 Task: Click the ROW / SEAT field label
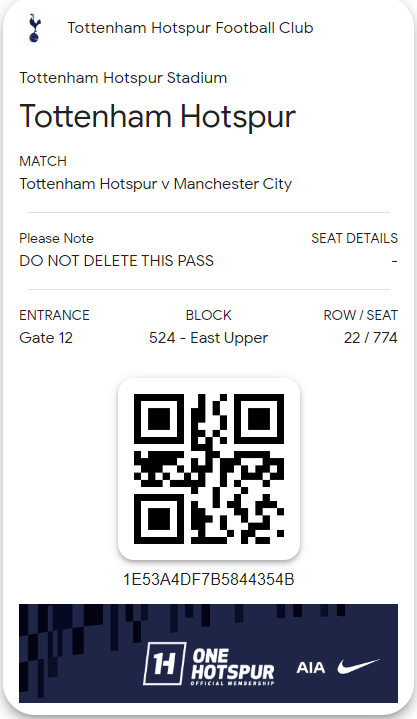pyautogui.click(x=361, y=315)
